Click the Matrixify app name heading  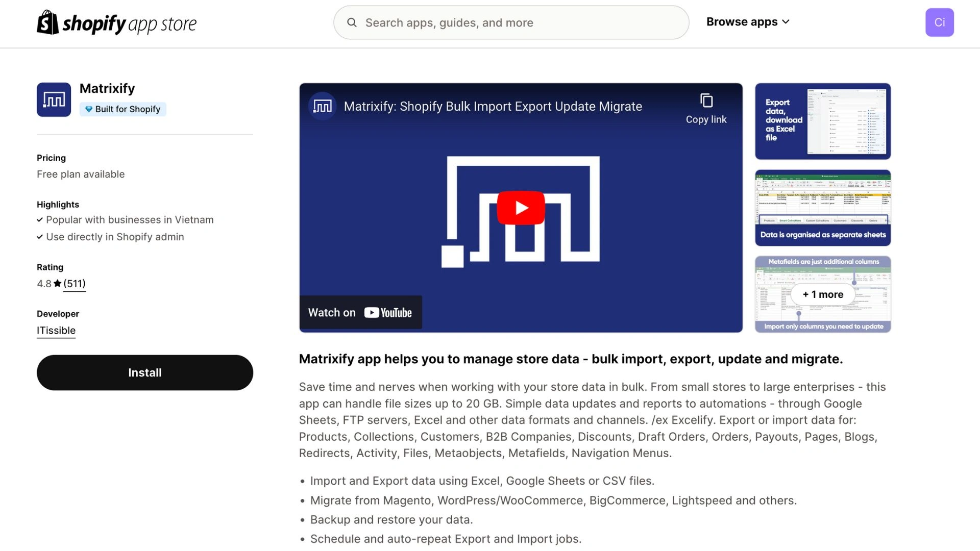[x=107, y=89]
